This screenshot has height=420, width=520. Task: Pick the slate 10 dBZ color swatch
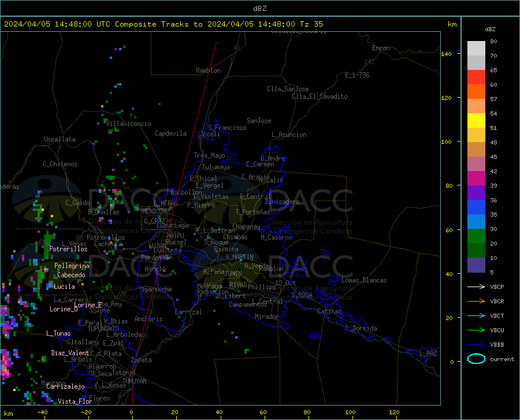coord(476,265)
